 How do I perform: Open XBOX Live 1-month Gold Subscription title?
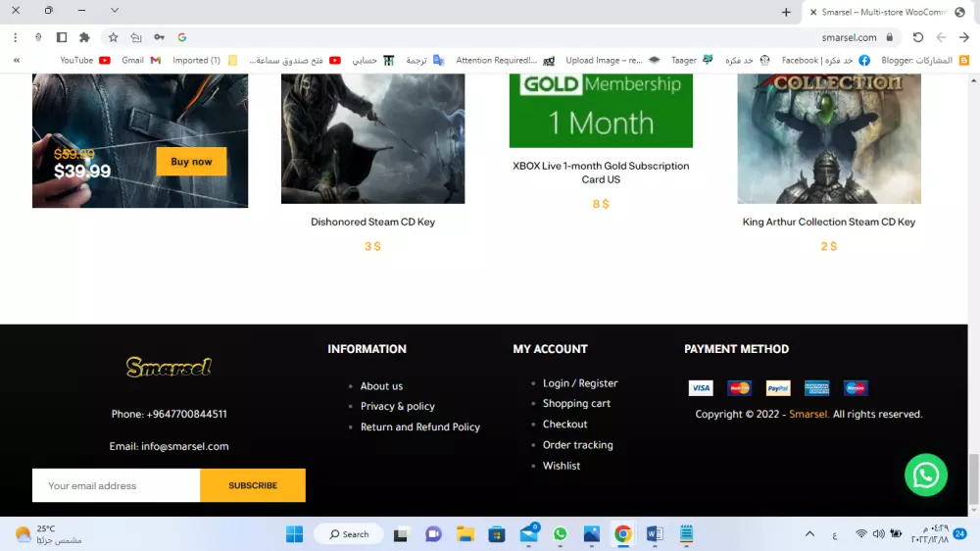pos(601,173)
